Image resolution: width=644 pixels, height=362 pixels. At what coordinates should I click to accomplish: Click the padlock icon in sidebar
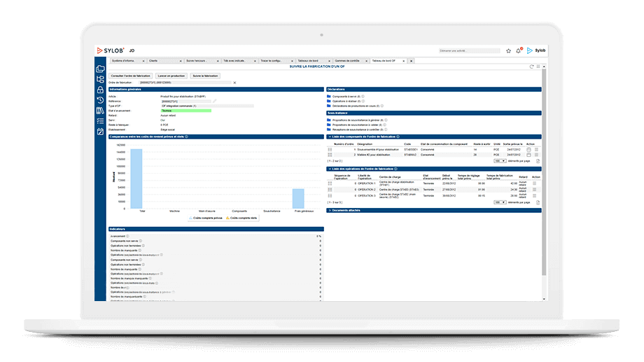coord(100,90)
